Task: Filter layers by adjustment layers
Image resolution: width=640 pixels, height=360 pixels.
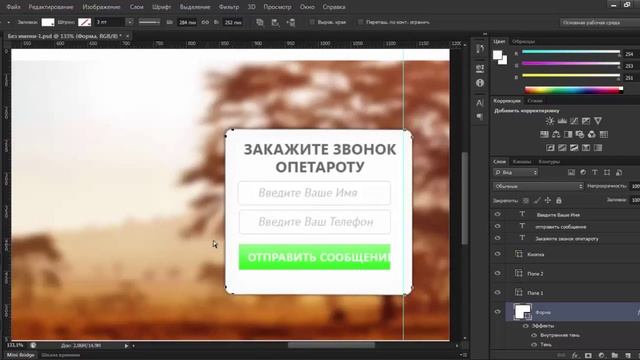Action: [x=583, y=173]
